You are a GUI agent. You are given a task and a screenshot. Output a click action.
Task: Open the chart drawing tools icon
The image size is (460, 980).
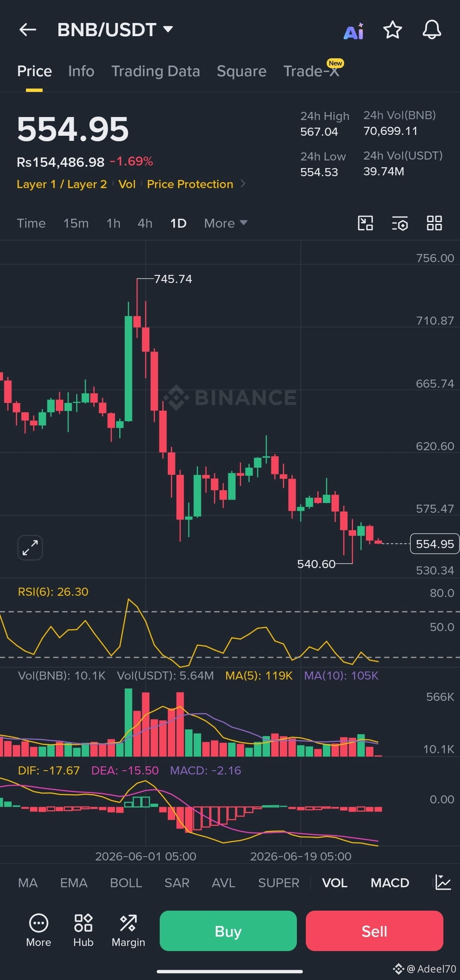(x=365, y=223)
